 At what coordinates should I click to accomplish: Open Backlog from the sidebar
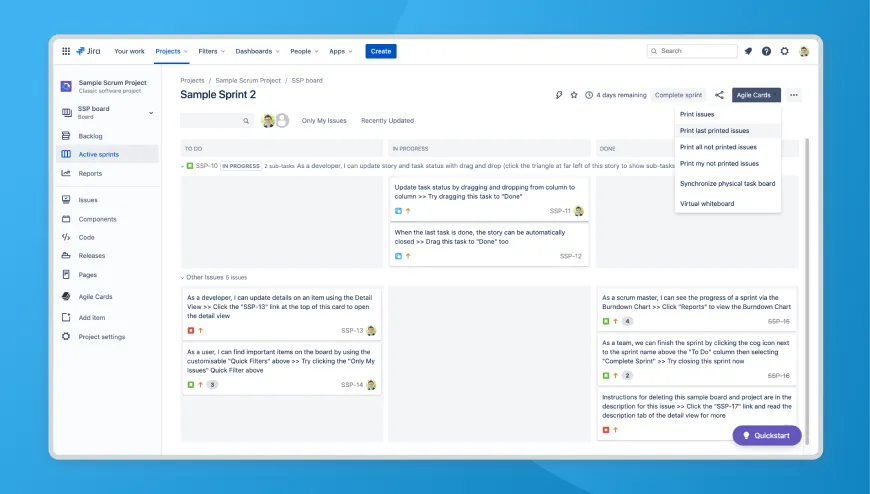(90, 136)
